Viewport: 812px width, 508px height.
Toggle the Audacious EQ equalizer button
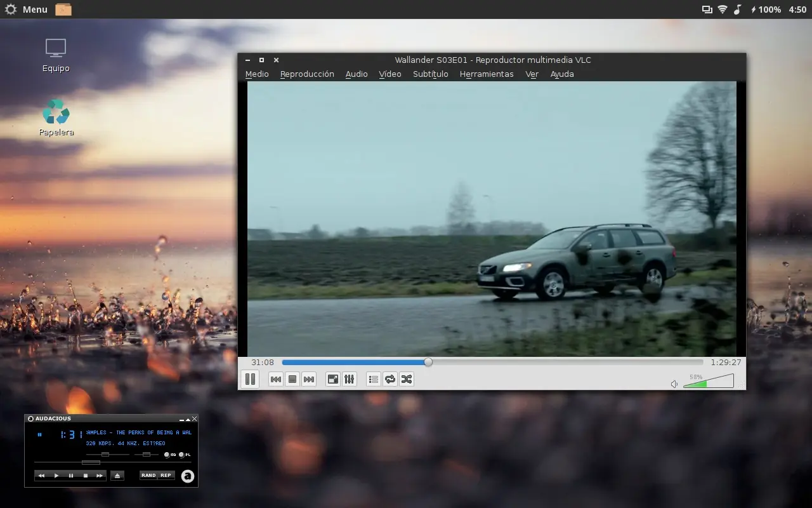170,455
